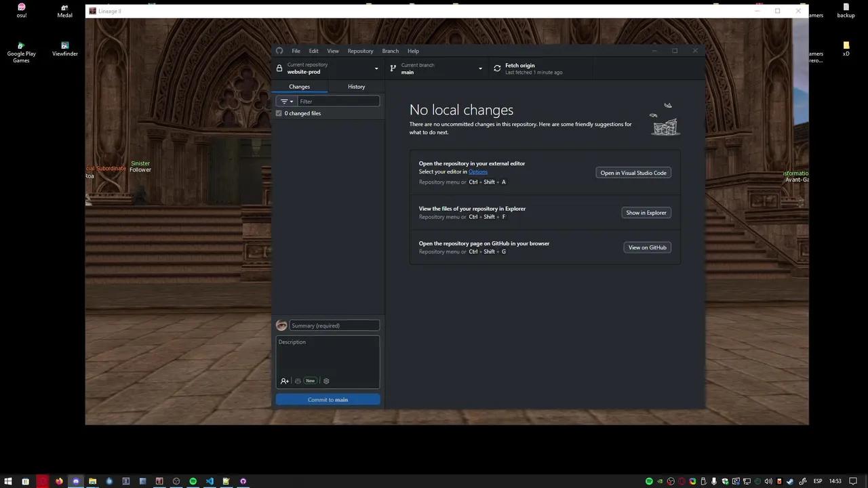This screenshot has height=488, width=868.
Task: Click the No local changes heading
Action: 461,110
